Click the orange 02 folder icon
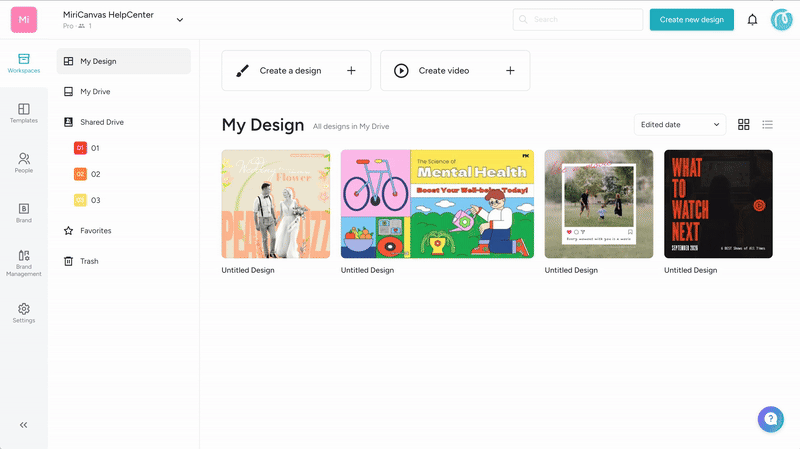The height and width of the screenshot is (449, 800). [x=80, y=174]
